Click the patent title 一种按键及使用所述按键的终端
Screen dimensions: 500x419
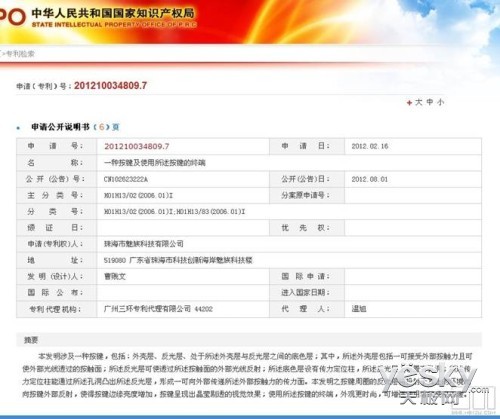(x=155, y=163)
